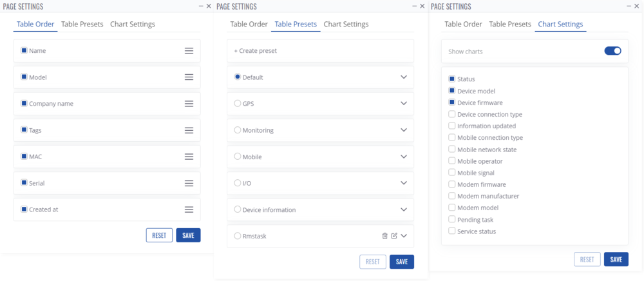Click the drag handle icon for Created at row
Image resolution: width=644 pixels, height=281 pixels.
[189, 209]
